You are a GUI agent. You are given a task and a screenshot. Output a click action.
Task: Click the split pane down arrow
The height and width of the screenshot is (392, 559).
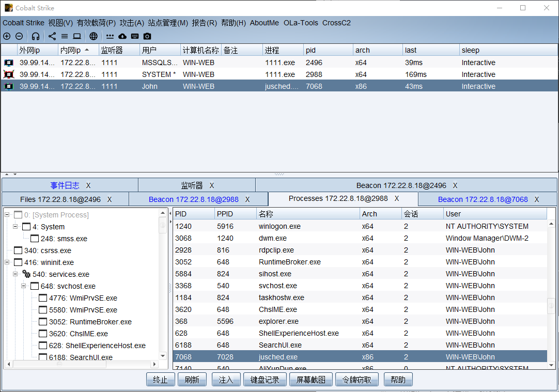tap(15, 174)
